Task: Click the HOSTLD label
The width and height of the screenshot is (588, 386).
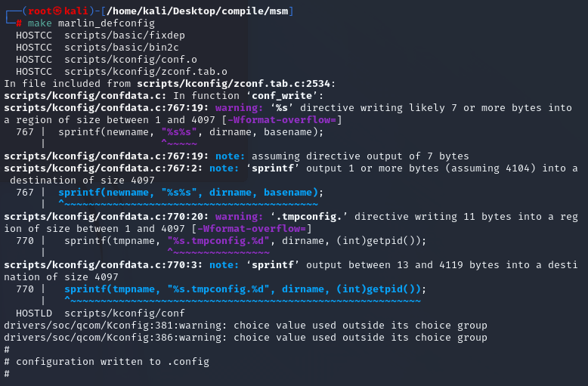Action: coord(34,313)
